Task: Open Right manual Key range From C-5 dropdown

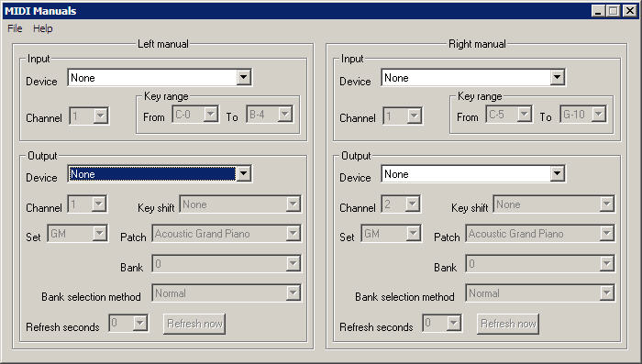Action: (x=509, y=115)
